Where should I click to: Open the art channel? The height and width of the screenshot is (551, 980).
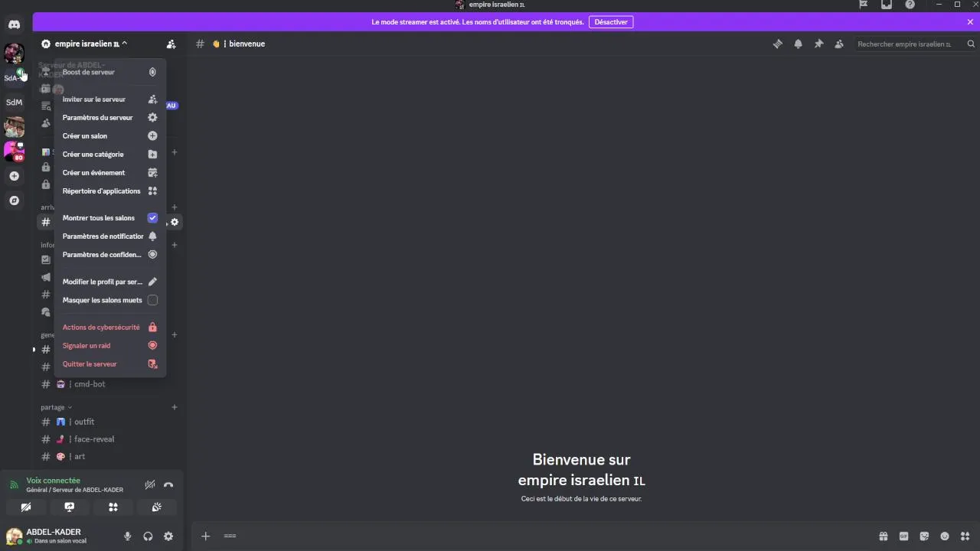pos(109,457)
